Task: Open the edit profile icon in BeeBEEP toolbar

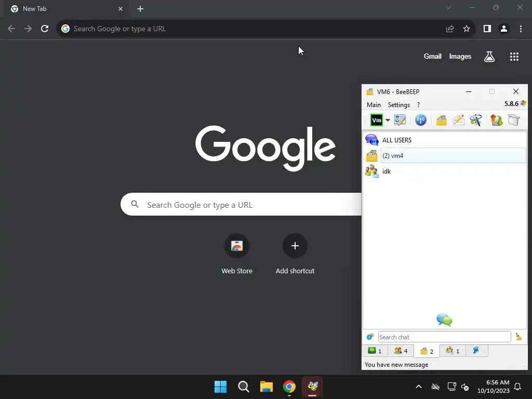Action: click(x=400, y=120)
